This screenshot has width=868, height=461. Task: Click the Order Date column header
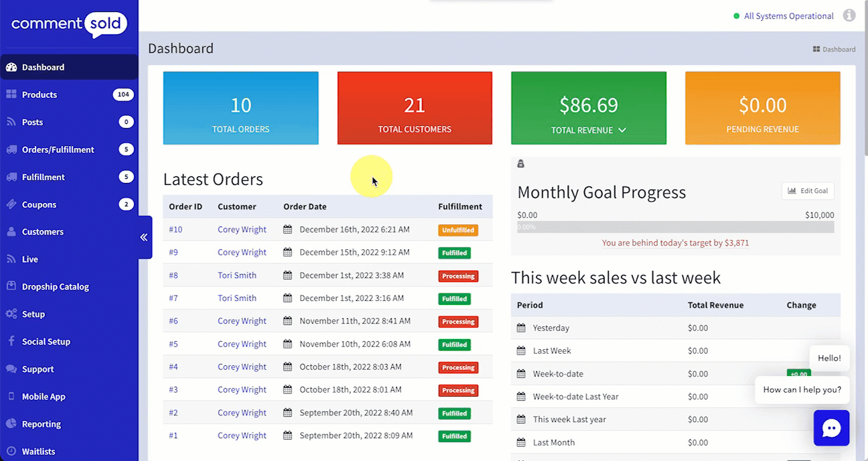pyautogui.click(x=305, y=207)
